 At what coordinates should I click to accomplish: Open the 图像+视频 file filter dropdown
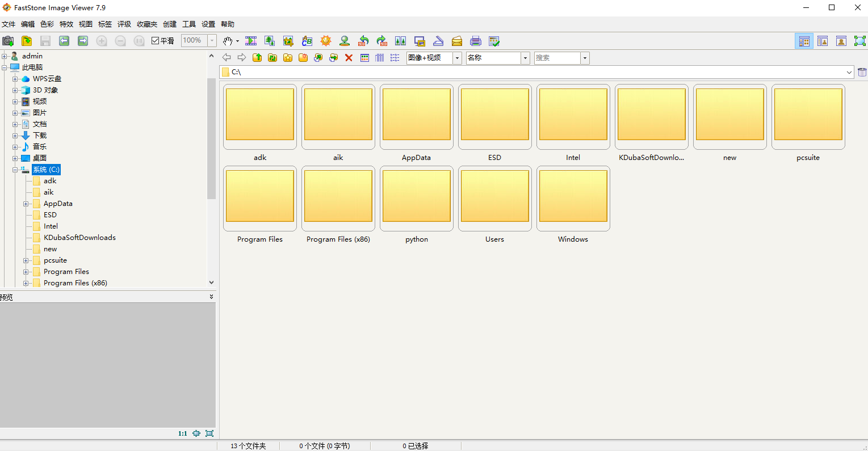coord(457,58)
